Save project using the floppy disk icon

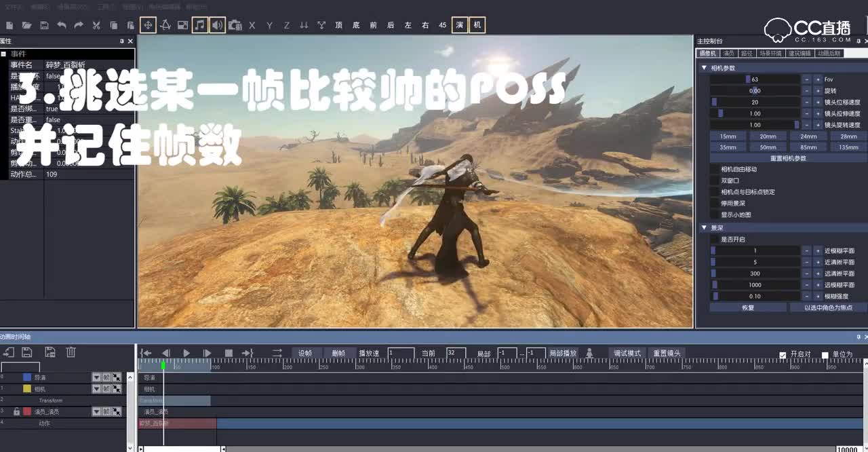(x=44, y=25)
